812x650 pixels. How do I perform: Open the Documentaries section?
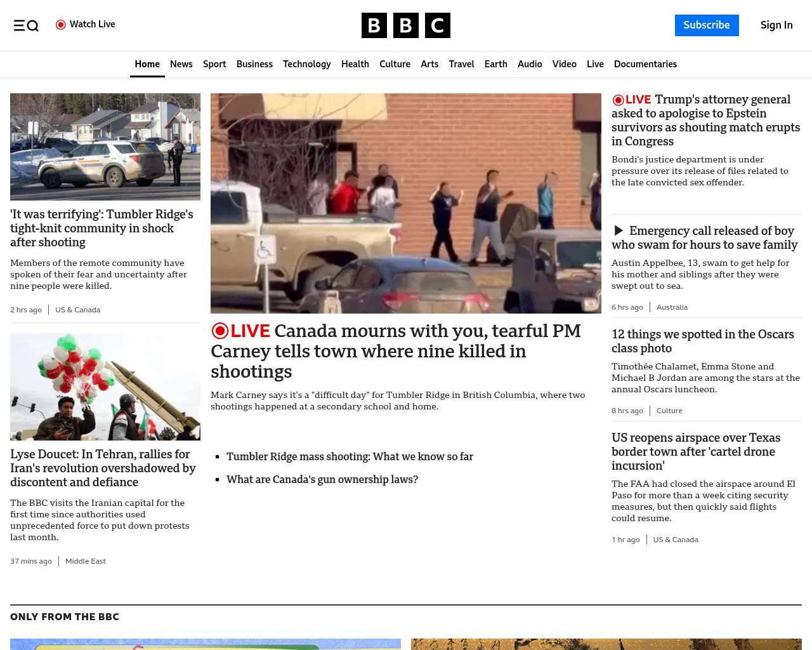pos(645,64)
